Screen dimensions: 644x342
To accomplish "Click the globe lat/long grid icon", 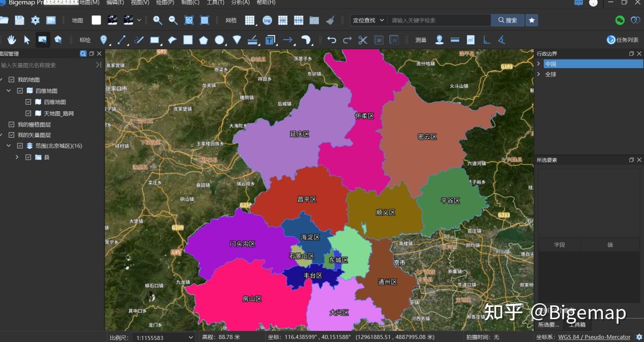I will click(x=267, y=20).
